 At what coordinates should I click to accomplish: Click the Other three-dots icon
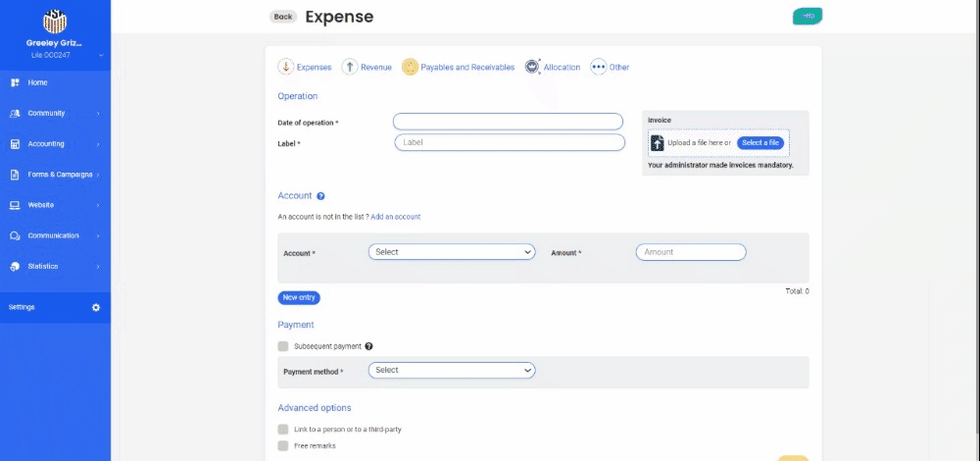tap(598, 67)
